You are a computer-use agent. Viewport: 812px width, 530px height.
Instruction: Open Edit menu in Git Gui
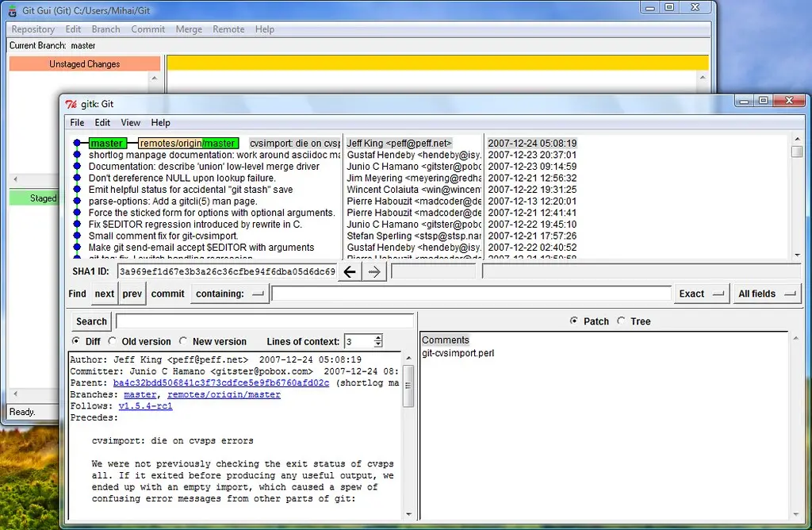pyautogui.click(x=73, y=29)
